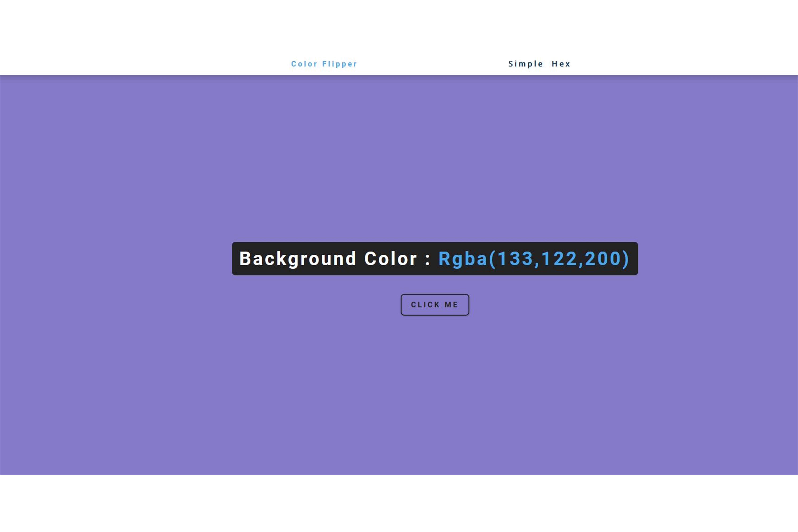This screenshot has height=532, width=798.
Task: Click the "Rgba" prefix of the color code
Action: pos(462,259)
